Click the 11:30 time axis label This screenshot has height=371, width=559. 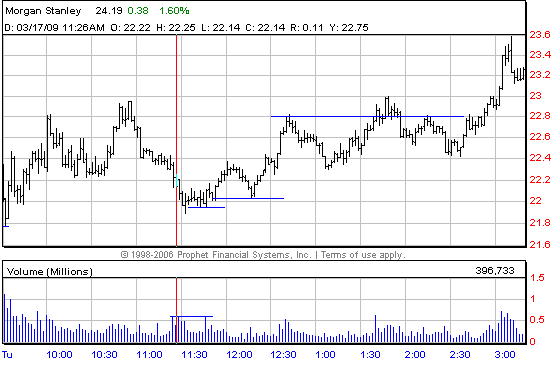[194, 355]
